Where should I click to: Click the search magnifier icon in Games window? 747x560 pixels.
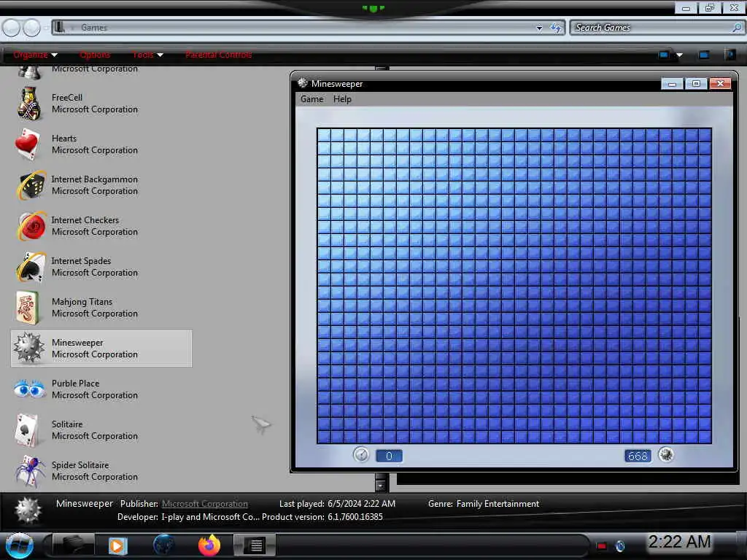click(737, 28)
